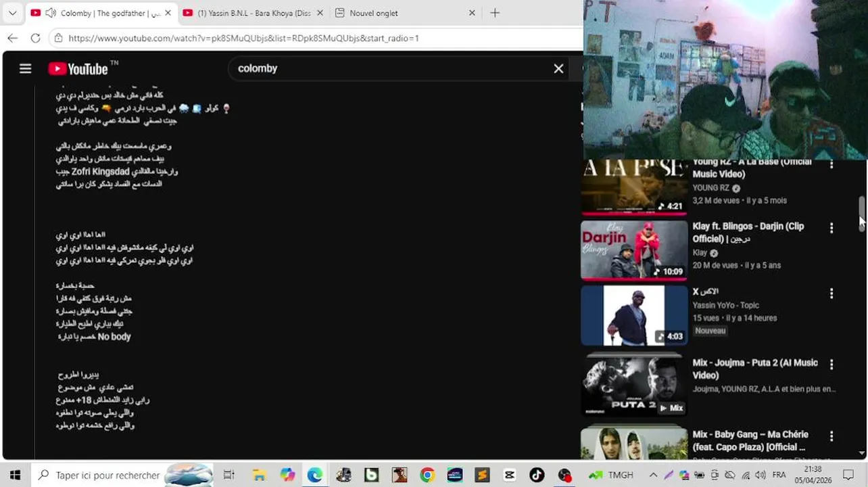Open the clock showing 21:38
The height and width of the screenshot is (487, 868).
click(814, 475)
